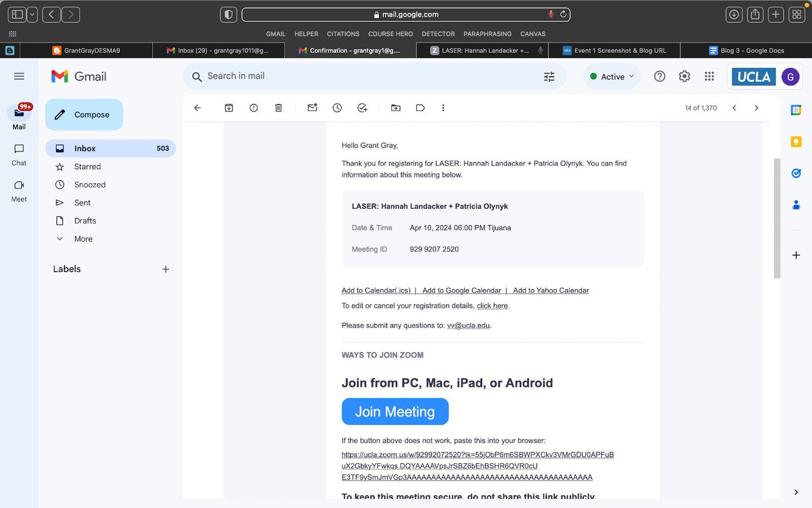
Task: Open CITATIONS bookmark
Action: tap(343, 34)
